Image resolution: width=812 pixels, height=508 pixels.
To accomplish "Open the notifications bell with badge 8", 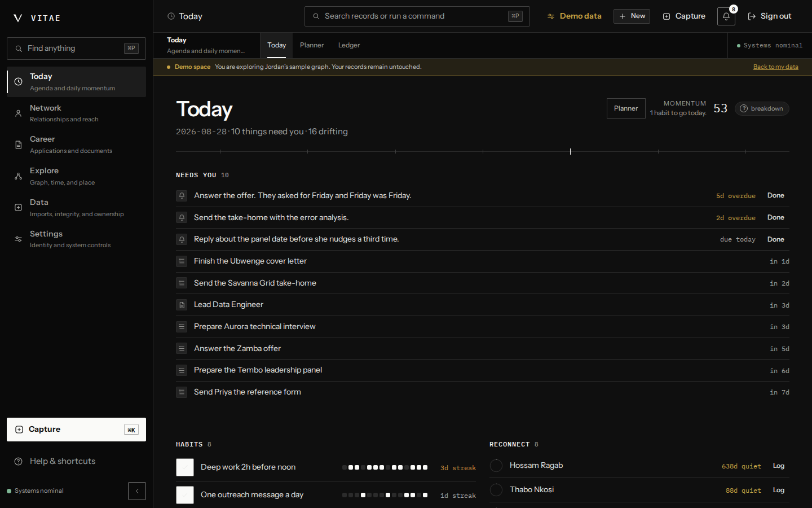I will pyautogui.click(x=726, y=16).
